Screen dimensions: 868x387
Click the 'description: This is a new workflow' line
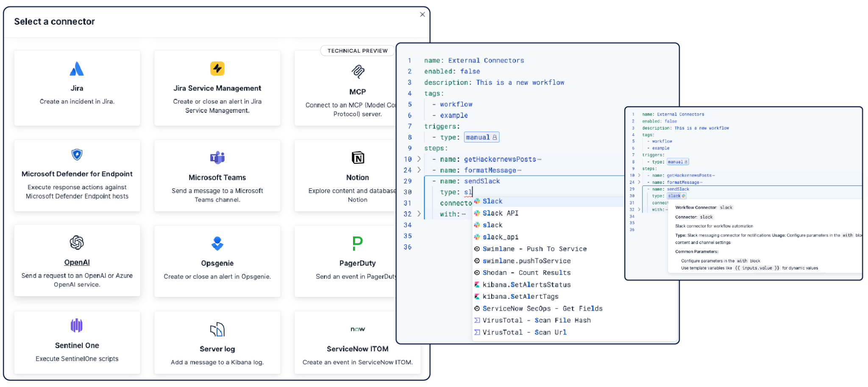(494, 82)
